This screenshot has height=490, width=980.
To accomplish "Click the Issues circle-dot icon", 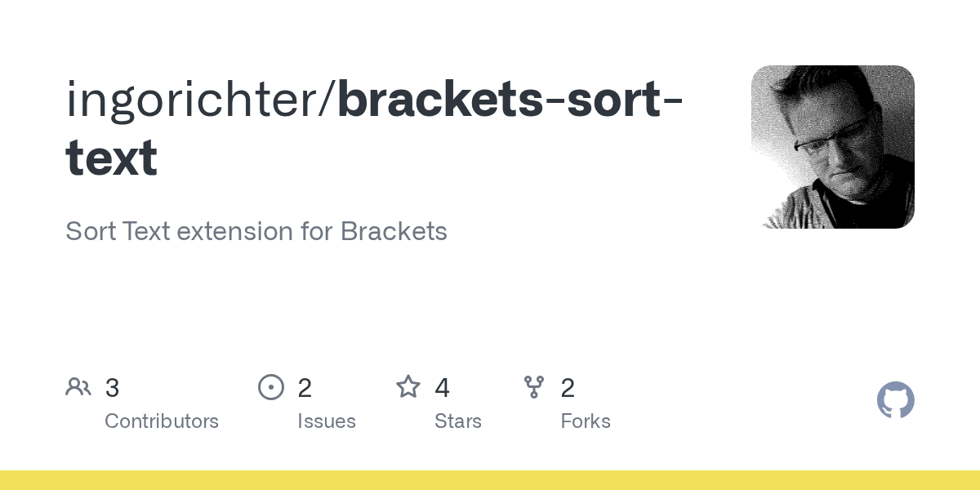I will point(271,387).
